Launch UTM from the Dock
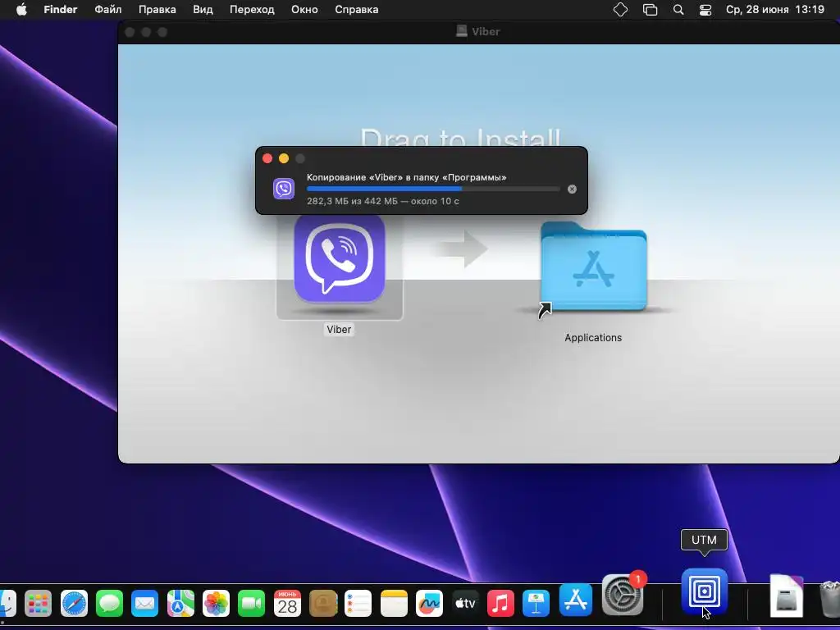Viewport: 840px width, 630px height. 705,591
